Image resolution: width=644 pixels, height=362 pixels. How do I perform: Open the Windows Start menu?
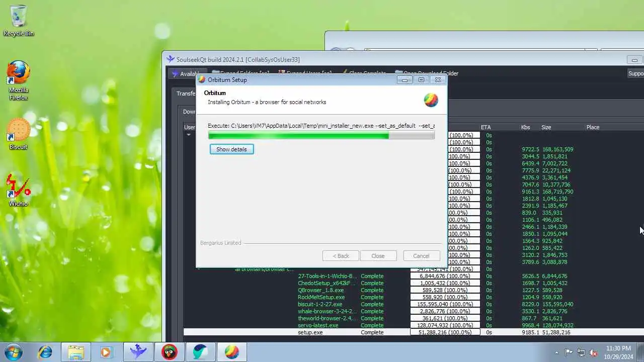[14, 352]
